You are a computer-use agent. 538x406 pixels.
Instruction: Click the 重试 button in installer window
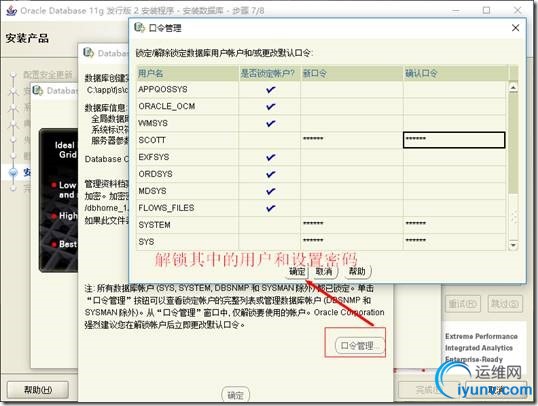[x=463, y=303]
